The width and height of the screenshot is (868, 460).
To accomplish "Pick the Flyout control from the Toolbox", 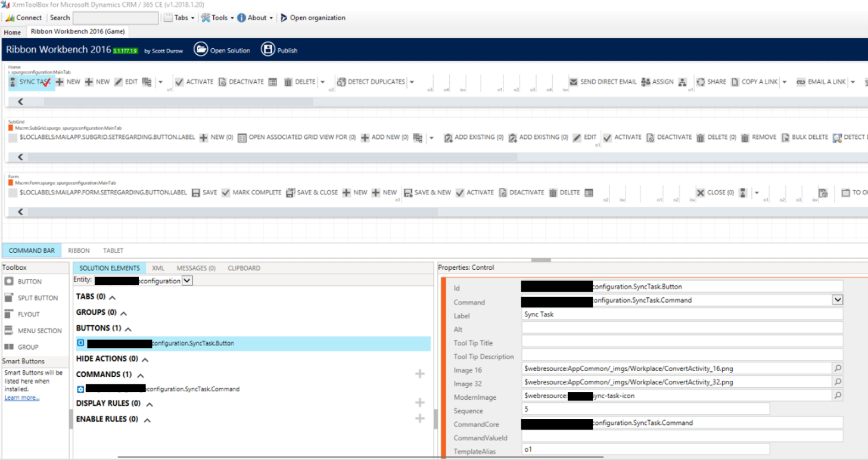I will coord(23,315).
